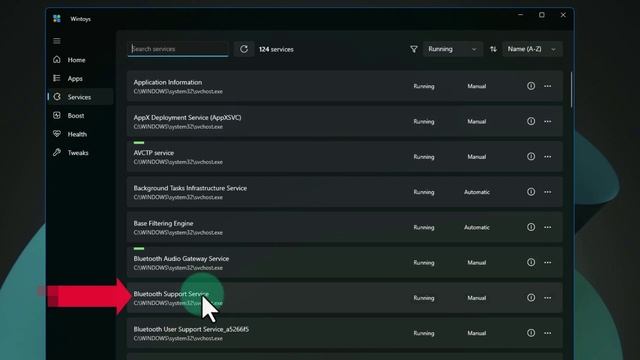Open more options for AppX Deployment Service
This screenshot has width=640, height=360.
[x=547, y=121]
